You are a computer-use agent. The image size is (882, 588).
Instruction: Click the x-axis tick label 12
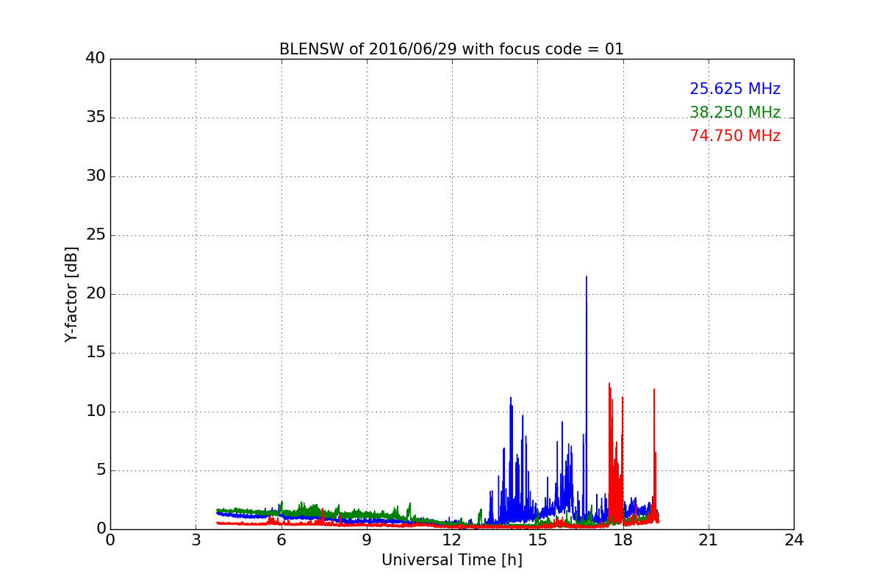(452, 540)
